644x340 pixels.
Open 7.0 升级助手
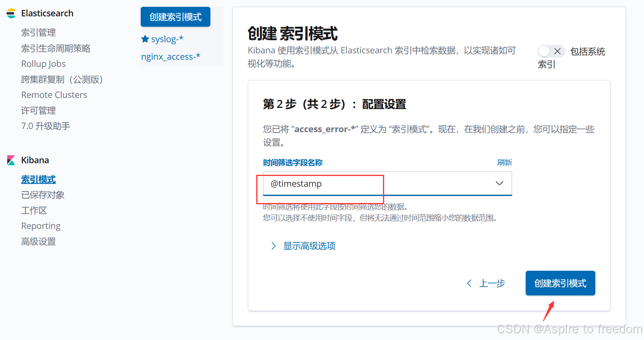45,126
